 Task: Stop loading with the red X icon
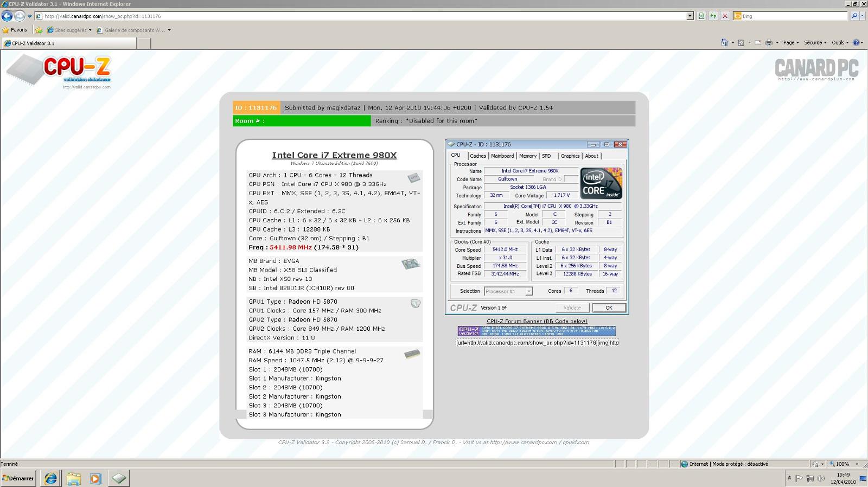pyautogui.click(x=725, y=16)
